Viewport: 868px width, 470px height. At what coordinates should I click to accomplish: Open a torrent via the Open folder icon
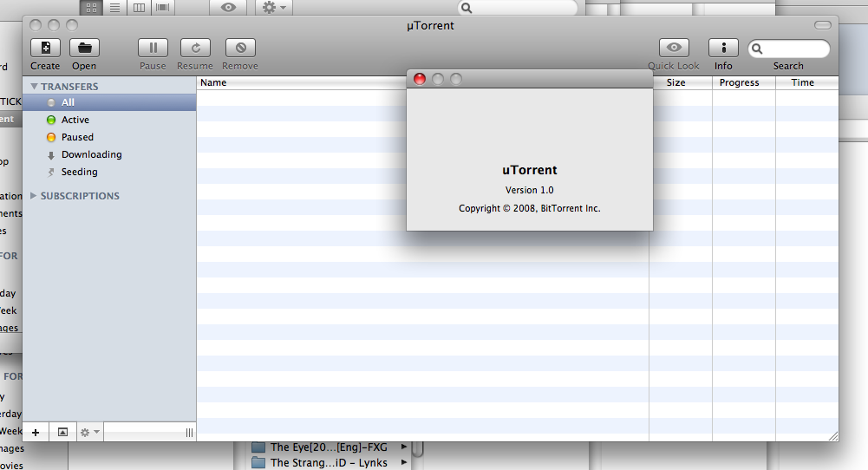pos(84,48)
